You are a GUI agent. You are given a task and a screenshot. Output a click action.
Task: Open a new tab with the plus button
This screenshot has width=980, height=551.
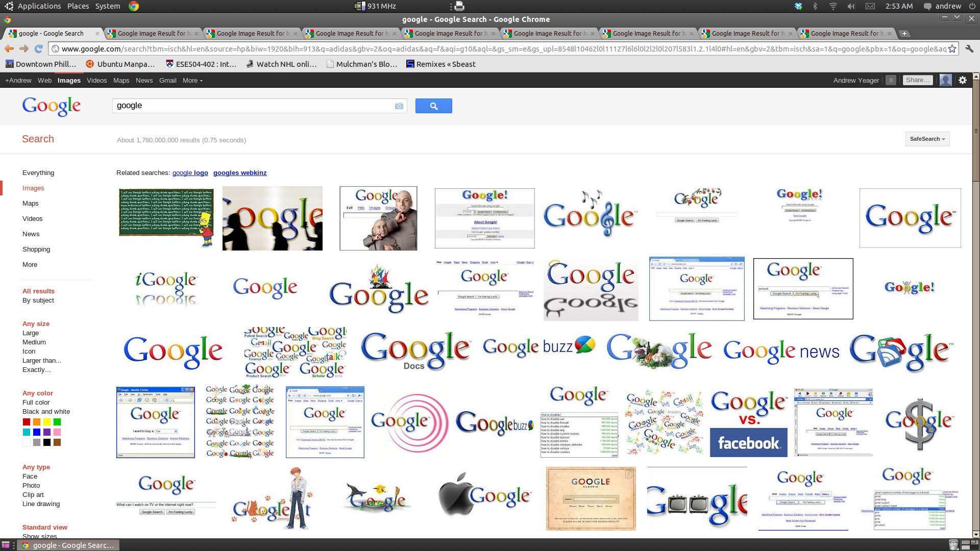point(904,34)
